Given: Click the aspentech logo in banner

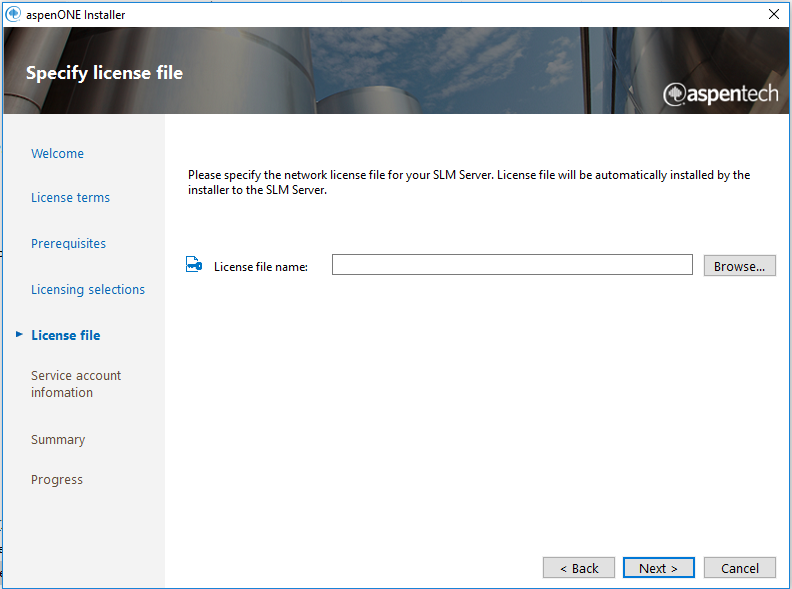Looking at the screenshot, I should pos(721,94).
